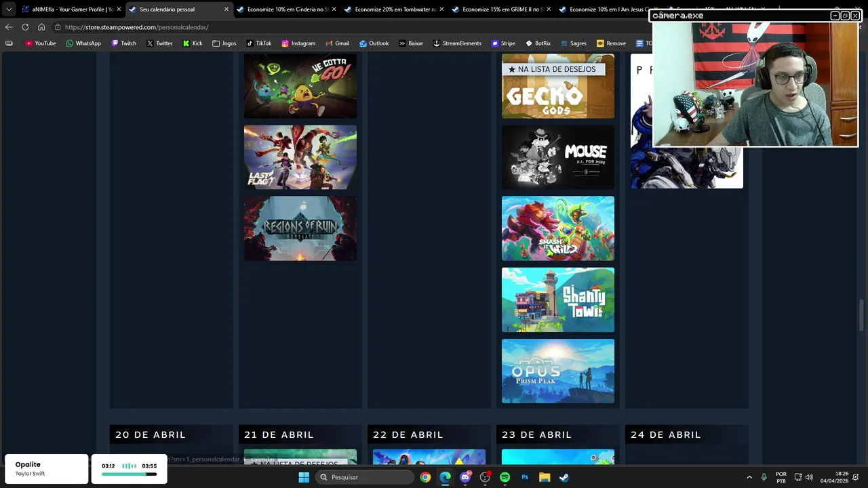Open the StreamElements bookmark
The height and width of the screenshot is (488, 868).
pyautogui.click(x=457, y=43)
